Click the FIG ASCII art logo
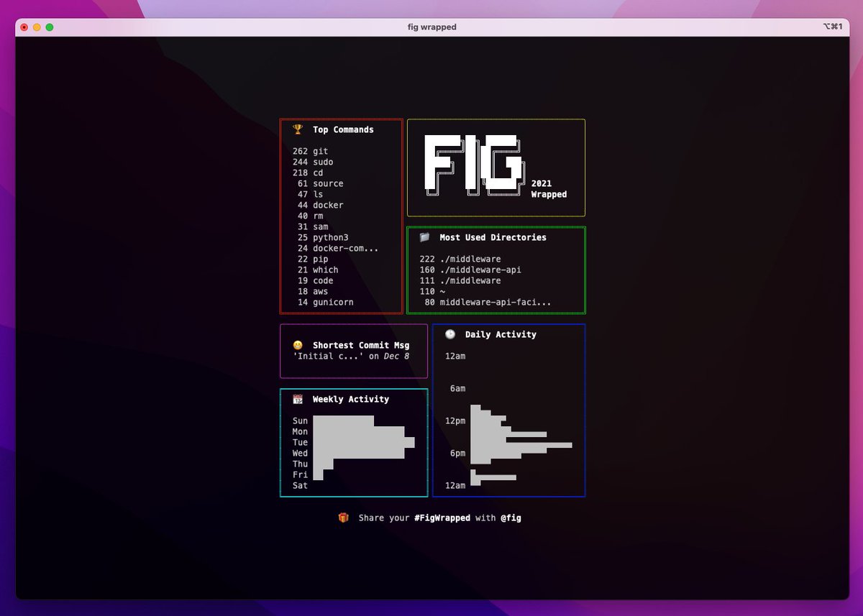Viewport: 863px width, 616px height. coord(475,165)
